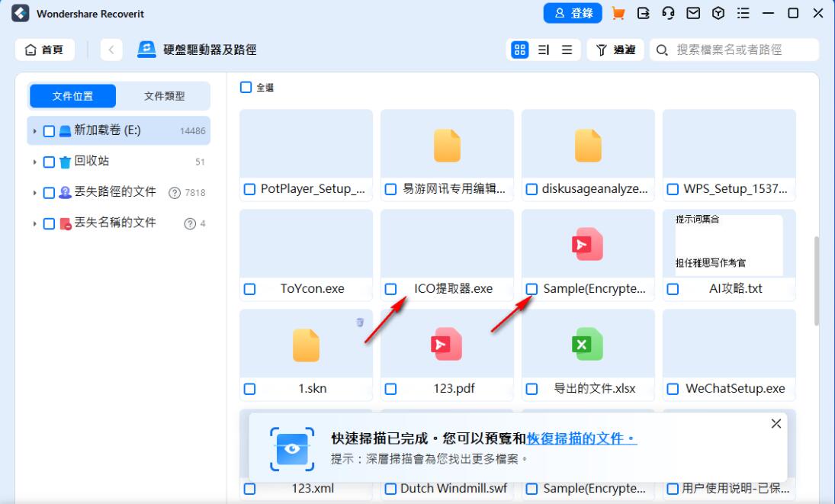Click the magnifier icon in search bar

tap(660, 50)
